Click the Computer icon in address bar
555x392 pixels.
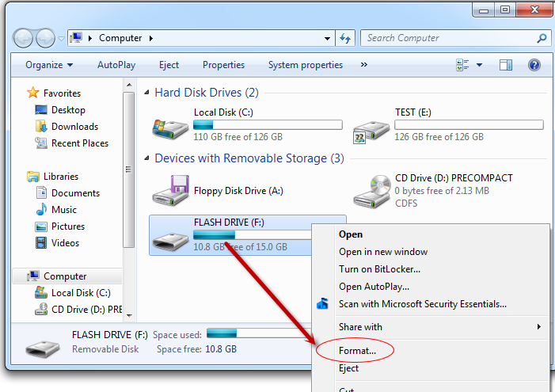[x=76, y=37]
